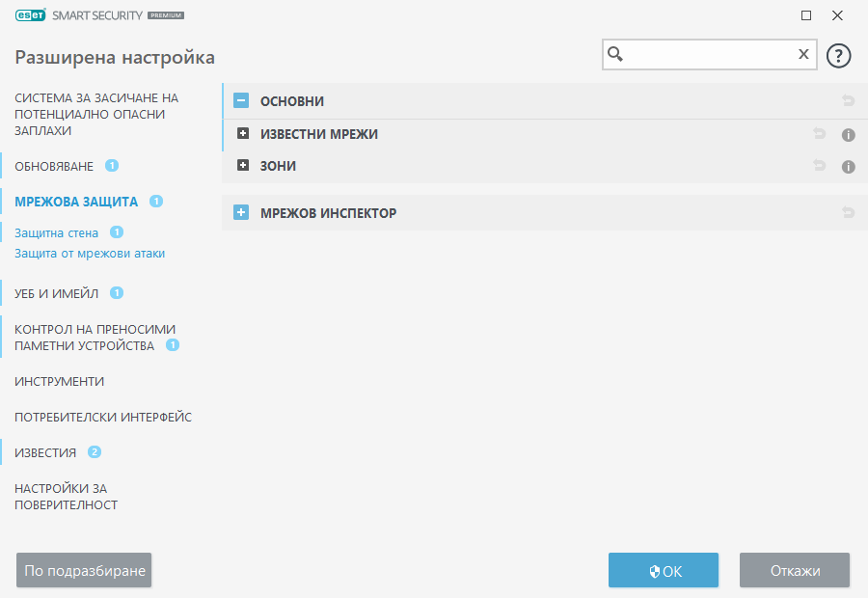
Task: Click Откажи to cancel changes
Action: coord(795,570)
